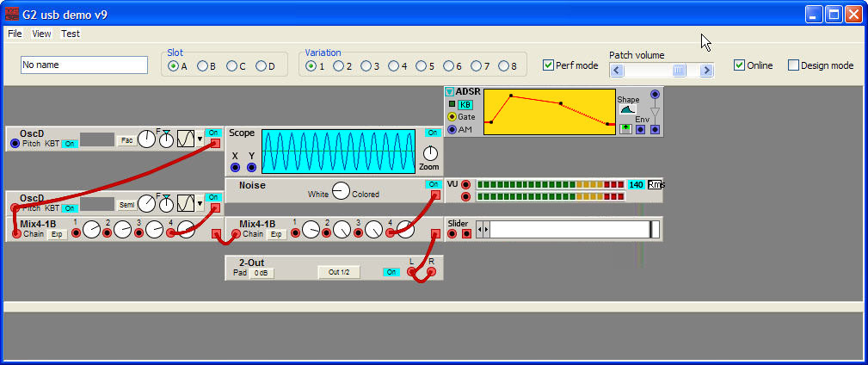868x365 pixels.
Task: Click the Noise White/Colored knob
Action: click(x=341, y=192)
